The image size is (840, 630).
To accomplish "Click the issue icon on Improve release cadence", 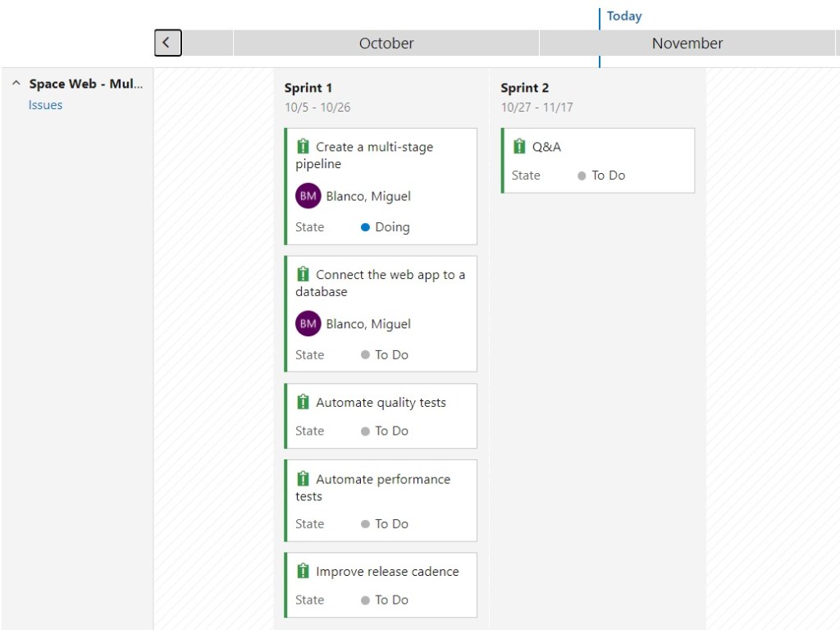I will (303, 572).
